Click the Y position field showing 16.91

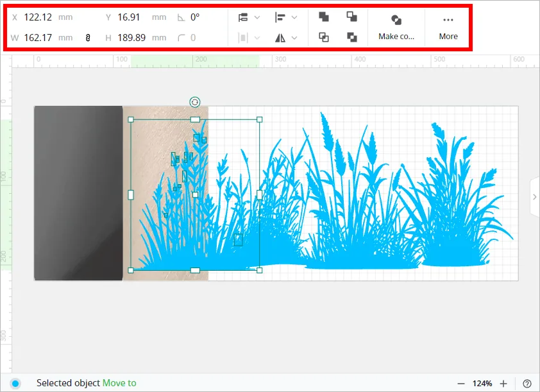click(x=128, y=17)
